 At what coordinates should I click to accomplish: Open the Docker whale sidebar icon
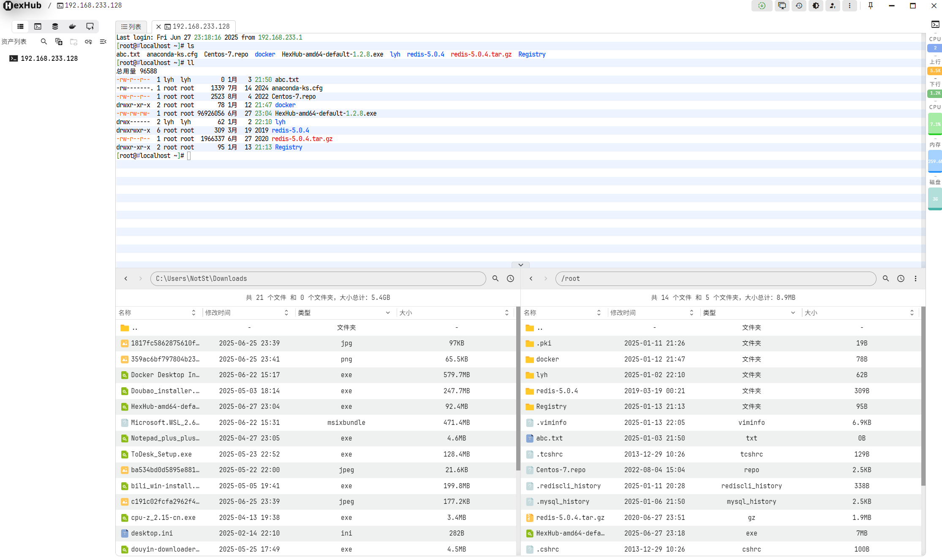tap(72, 26)
